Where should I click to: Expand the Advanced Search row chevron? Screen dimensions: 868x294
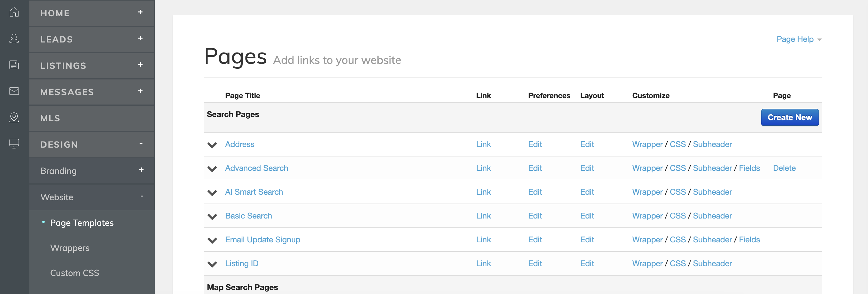point(212,169)
